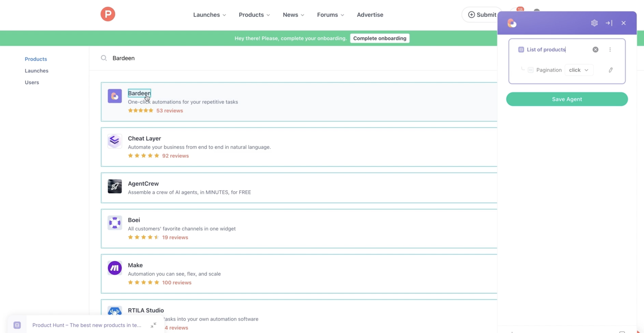
Task: Click the Pagination ellipsis icon
Action: pos(530,70)
